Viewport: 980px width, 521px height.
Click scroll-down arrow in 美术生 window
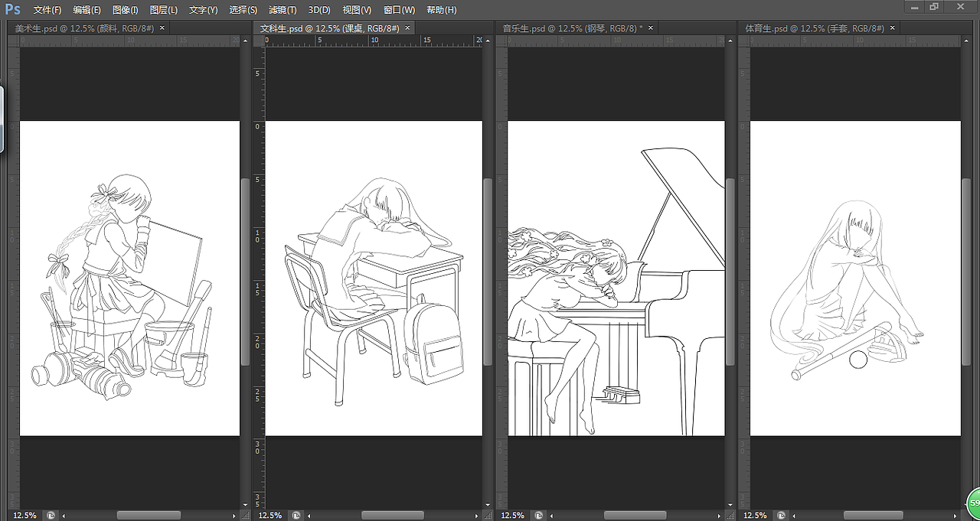point(245,505)
